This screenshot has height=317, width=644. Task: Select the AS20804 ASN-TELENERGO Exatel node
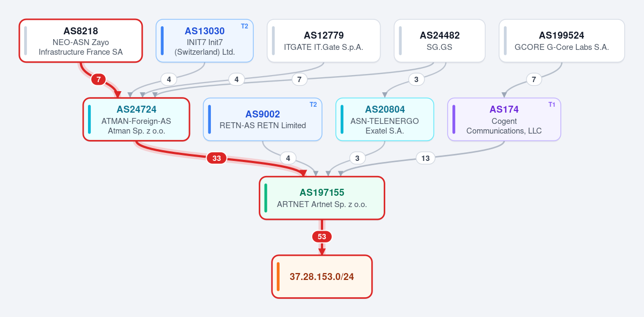pos(385,119)
